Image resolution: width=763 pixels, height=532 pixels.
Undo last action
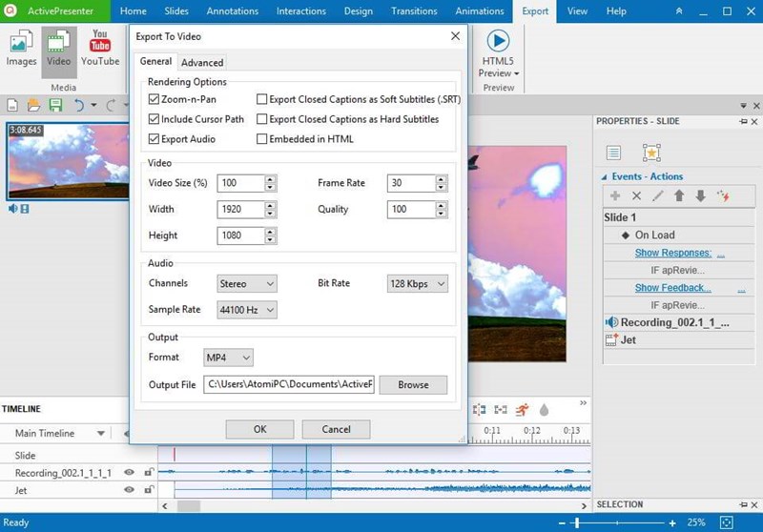point(79,105)
